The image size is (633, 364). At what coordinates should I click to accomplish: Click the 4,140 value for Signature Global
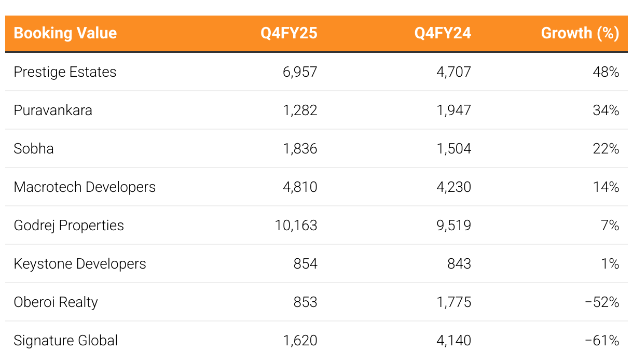pos(454,340)
